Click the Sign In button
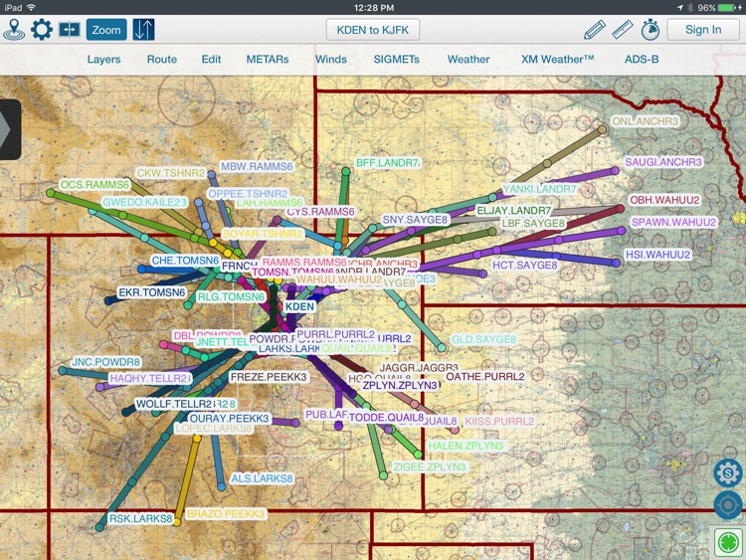 (703, 30)
